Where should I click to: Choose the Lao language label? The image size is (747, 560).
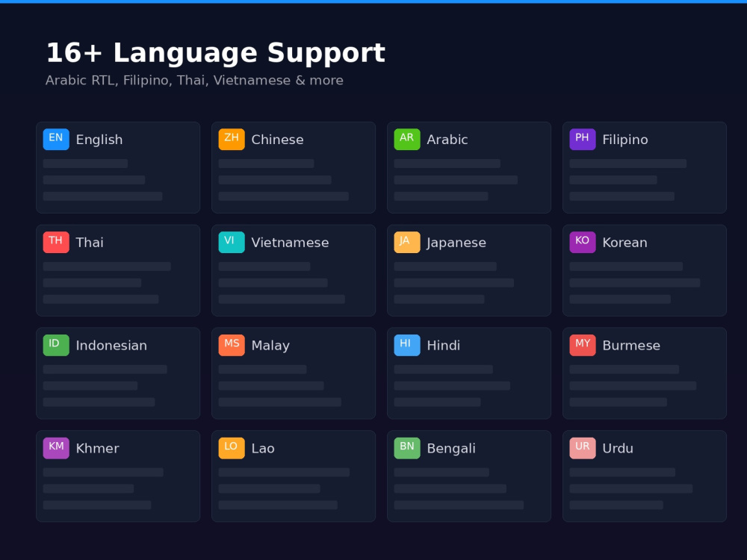click(263, 449)
